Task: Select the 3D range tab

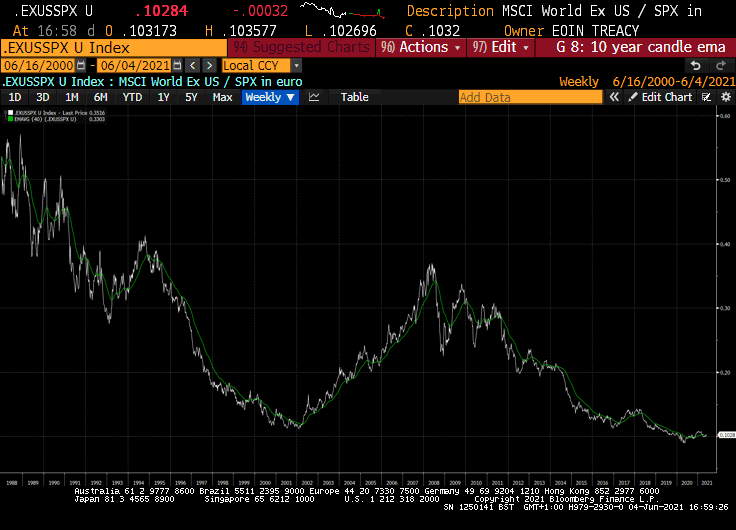Action: click(43, 97)
